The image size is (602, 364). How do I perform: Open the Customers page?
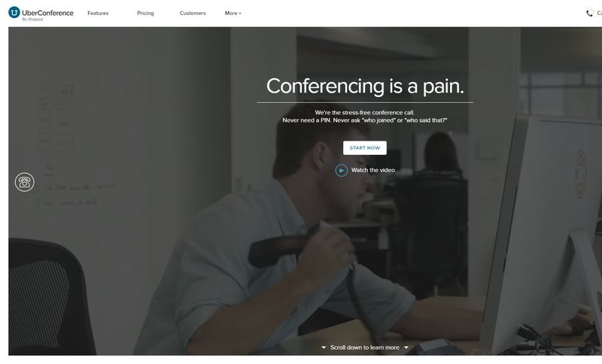coord(193,13)
